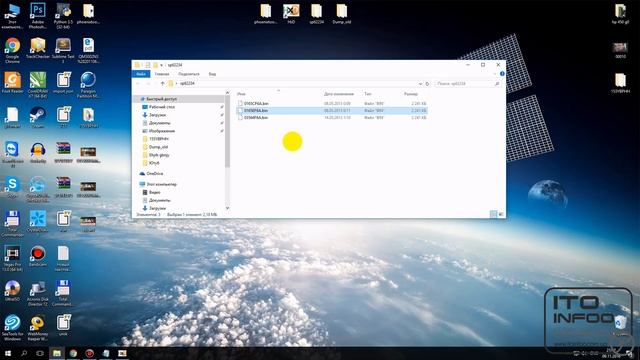Switch to File Explorer in the taskbar

[x=57, y=353]
